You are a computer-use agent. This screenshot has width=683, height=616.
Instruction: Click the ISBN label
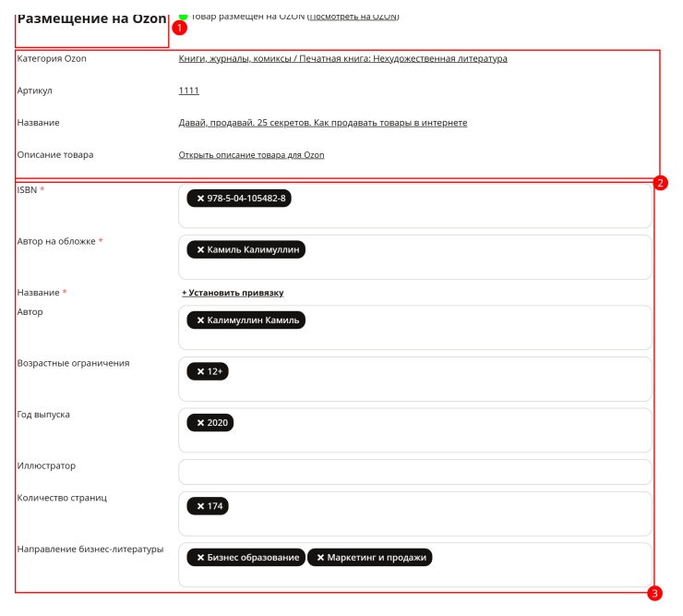pos(27,190)
